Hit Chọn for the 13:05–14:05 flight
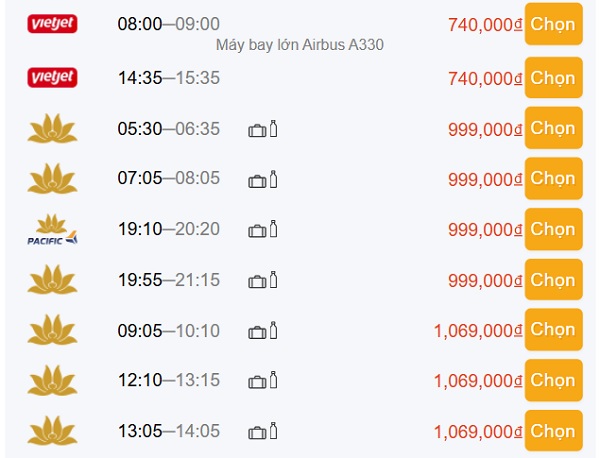This screenshot has width=600, height=458. 553,431
